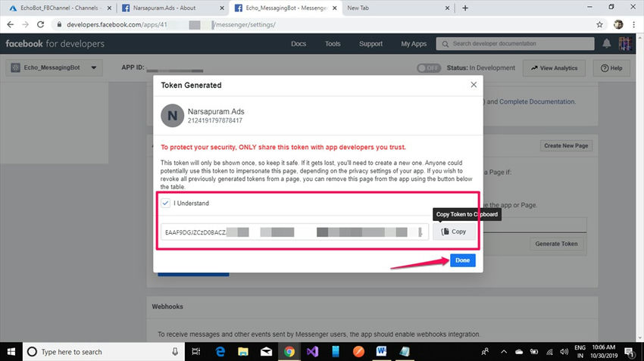This screenshot has height=361, width=644.
Task: Open Task View
Action: click(x=196, y=352)
